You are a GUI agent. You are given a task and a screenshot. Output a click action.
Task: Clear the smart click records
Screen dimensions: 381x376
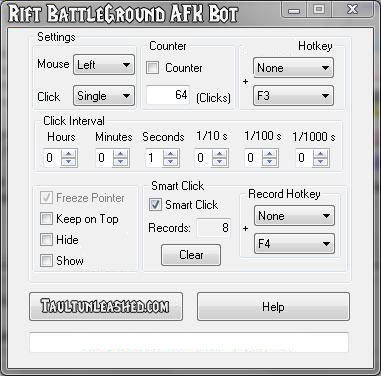pyautogui.click(x=191, y=255)
